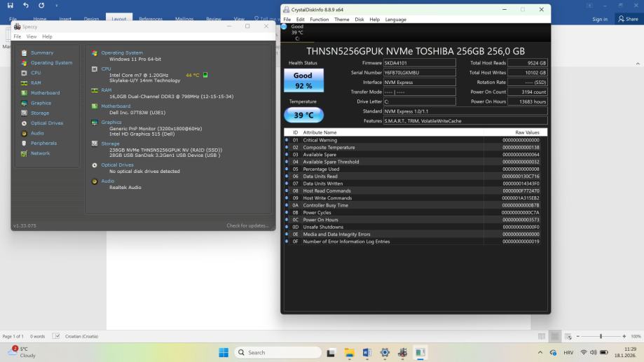Screen dimensions: 644x362
Task: Click Word zoom in plus button
Action: [624, 336]
